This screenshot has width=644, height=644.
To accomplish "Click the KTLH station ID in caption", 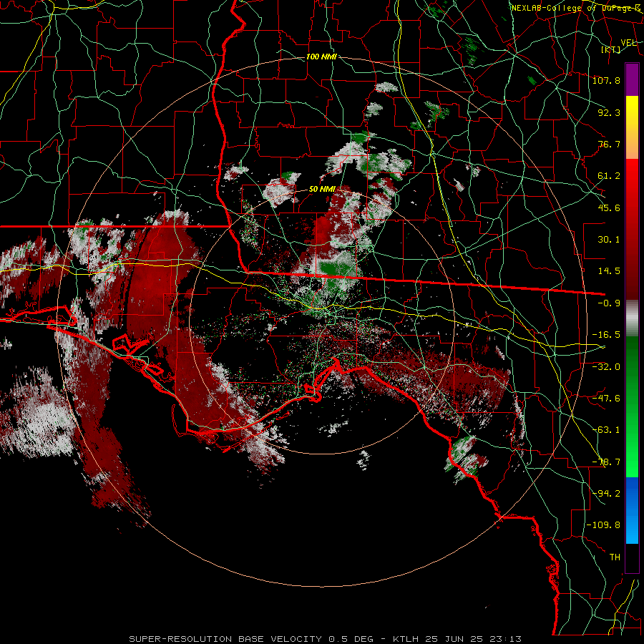I will click(406, 639).
